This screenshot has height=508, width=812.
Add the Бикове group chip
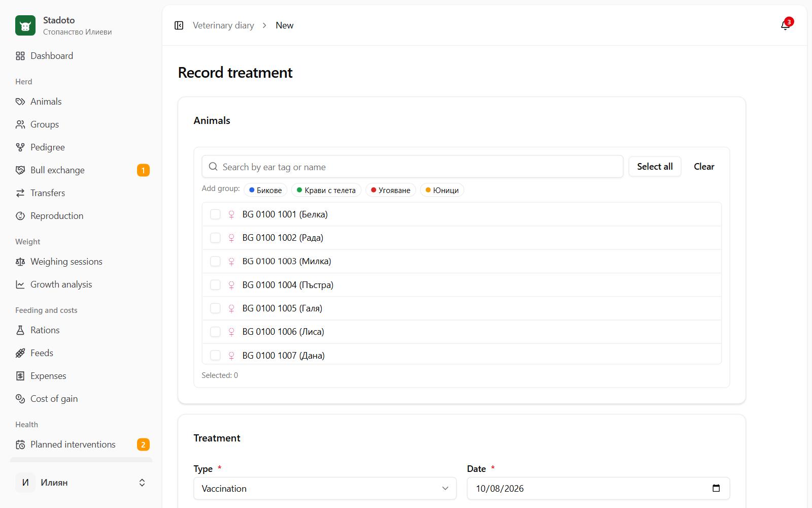pos(265,190)
